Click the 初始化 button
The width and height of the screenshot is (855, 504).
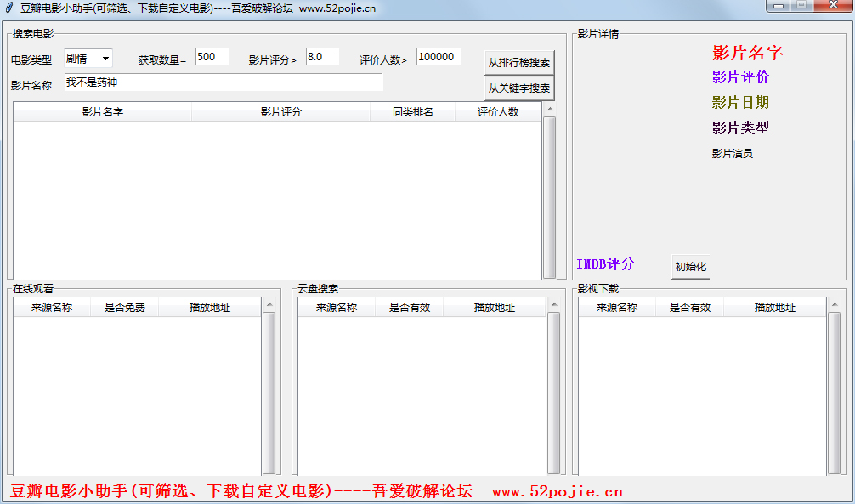click(690, 267)
